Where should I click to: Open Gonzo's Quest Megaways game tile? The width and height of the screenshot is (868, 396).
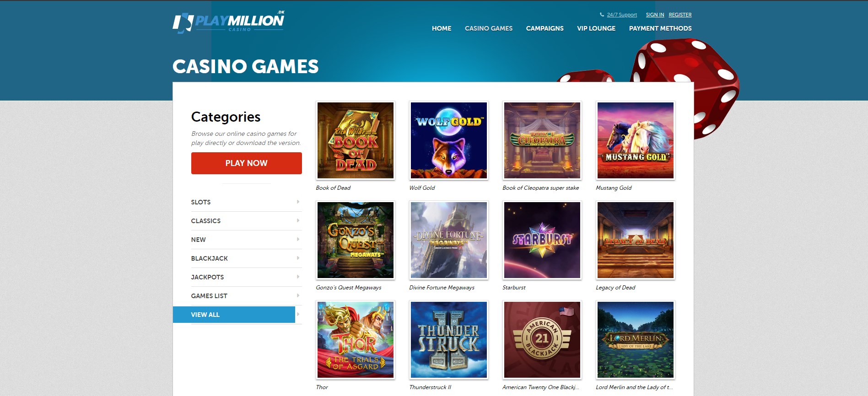pos(356,240)
